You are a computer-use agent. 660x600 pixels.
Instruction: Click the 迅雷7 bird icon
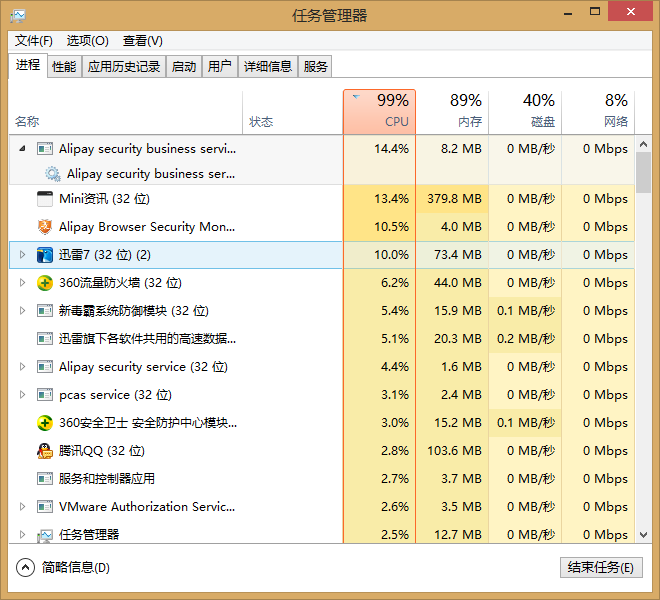point(45,255)
